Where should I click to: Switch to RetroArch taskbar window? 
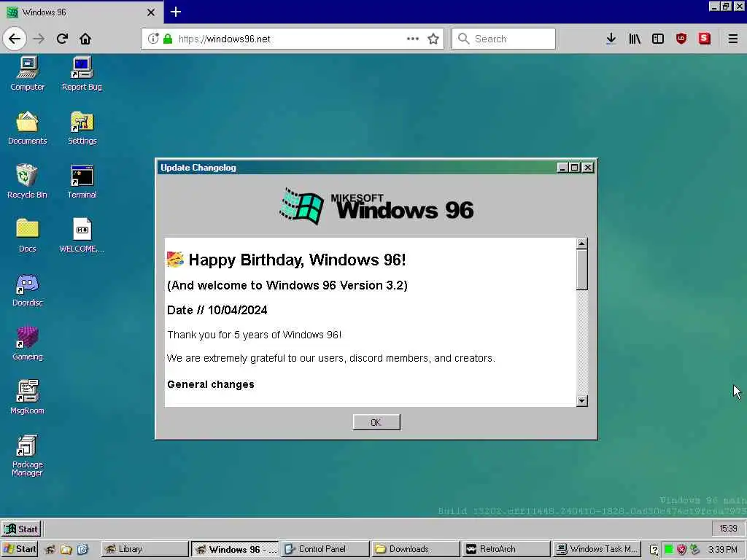506,549
